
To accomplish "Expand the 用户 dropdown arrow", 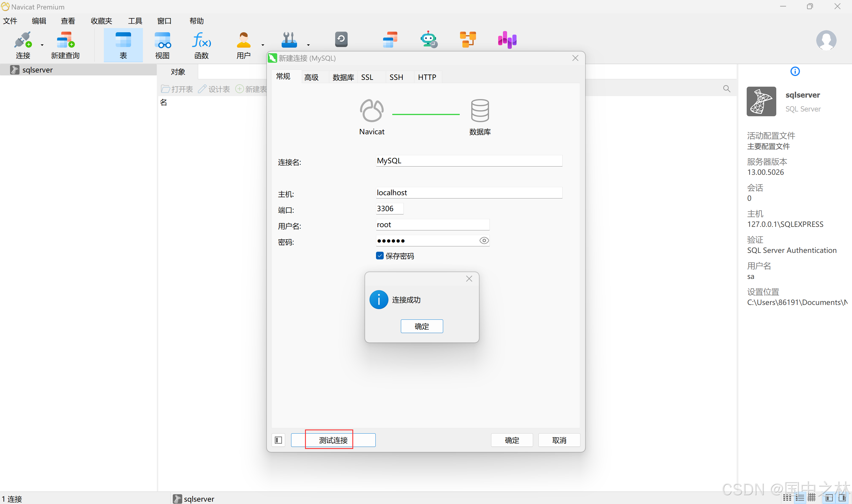I will (263, 45).
